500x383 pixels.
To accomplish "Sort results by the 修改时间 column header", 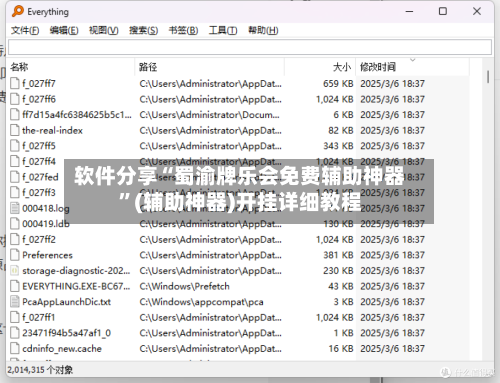I will coord(413,67).
